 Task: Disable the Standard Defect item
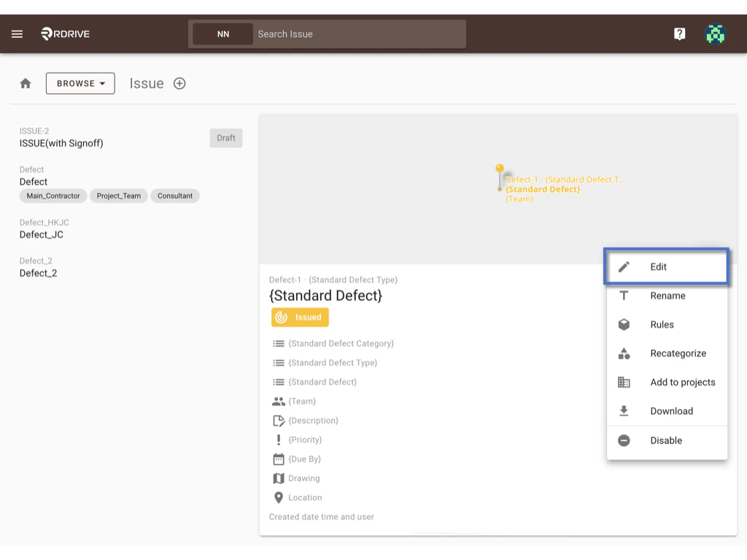(666, 440)
